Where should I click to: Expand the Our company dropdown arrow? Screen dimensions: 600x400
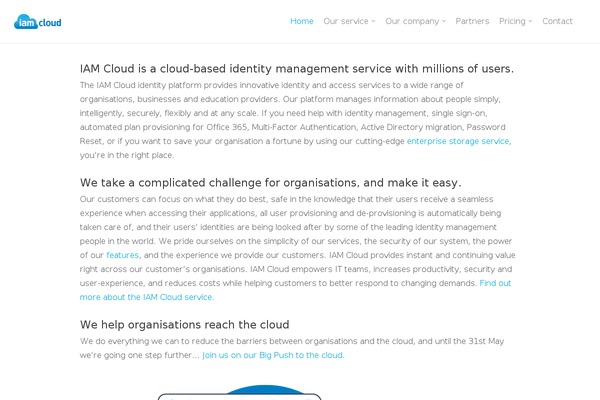444,21
